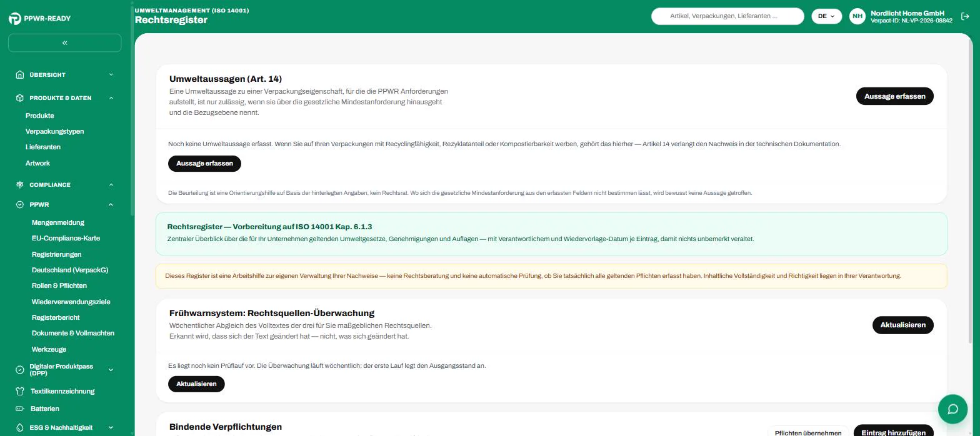The image size is (980, 436).
Task: Click the Umweltaussagen (Art. 14) heading
Action: [x=226, y=79]
